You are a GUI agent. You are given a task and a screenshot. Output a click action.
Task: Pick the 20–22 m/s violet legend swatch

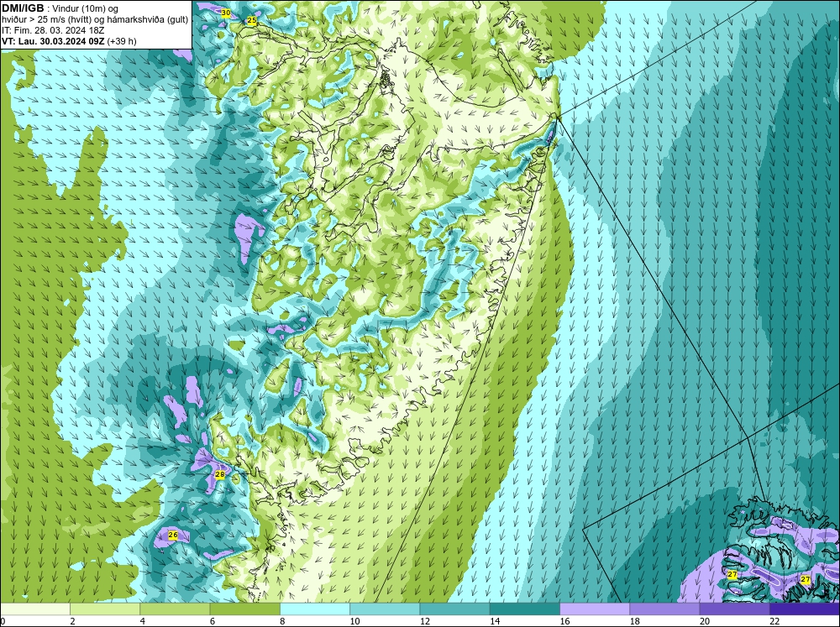pos(734,609)
